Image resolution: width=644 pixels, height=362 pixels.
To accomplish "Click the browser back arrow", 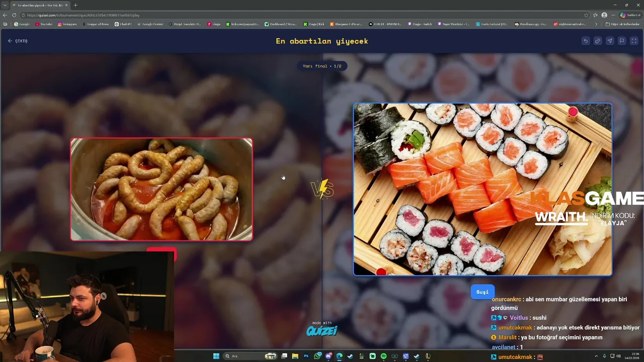I will [6, 15].
